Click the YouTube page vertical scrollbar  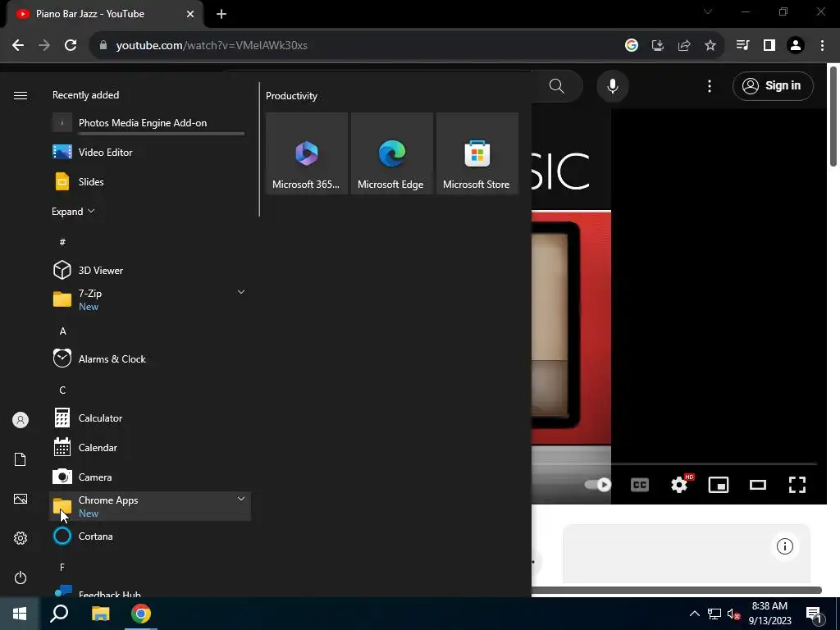point(833,115)
